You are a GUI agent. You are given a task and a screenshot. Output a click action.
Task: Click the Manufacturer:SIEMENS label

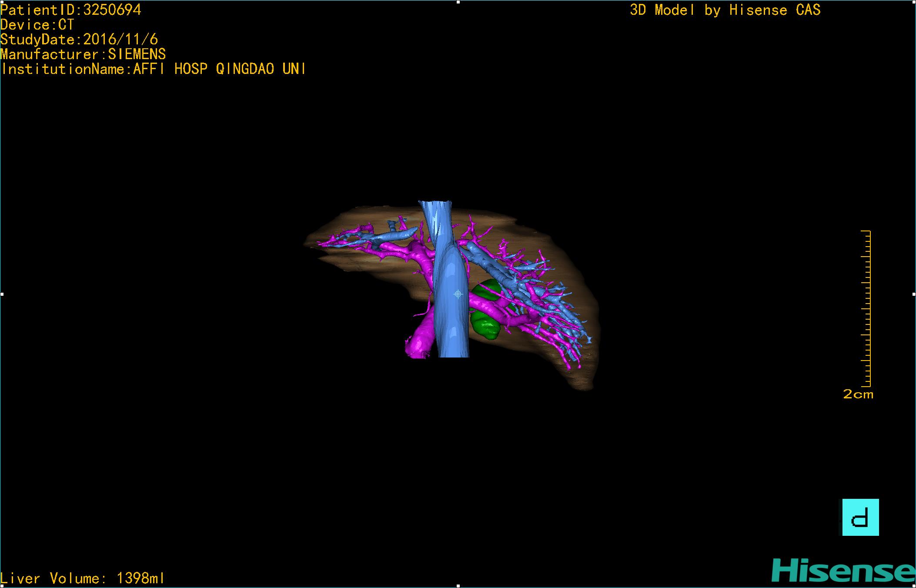(83, 54)
